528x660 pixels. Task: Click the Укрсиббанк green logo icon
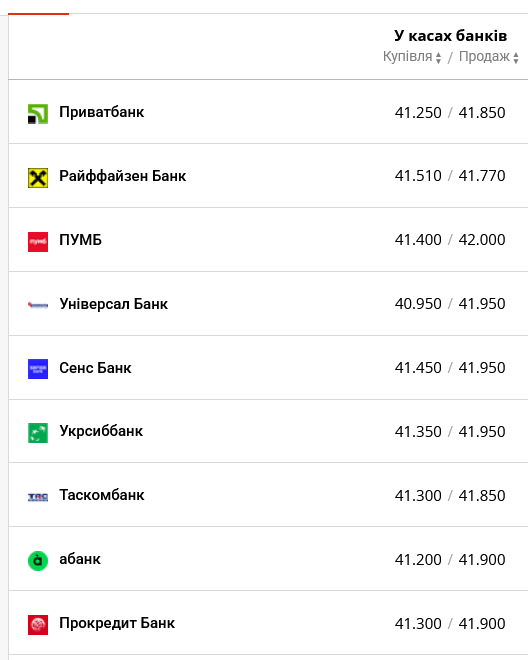point(38,433)
